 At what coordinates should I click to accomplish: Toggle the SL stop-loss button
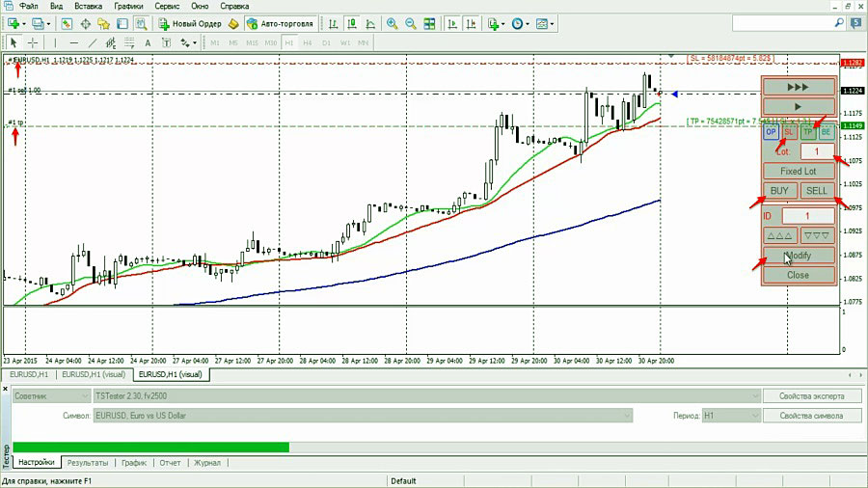[789, 132]
